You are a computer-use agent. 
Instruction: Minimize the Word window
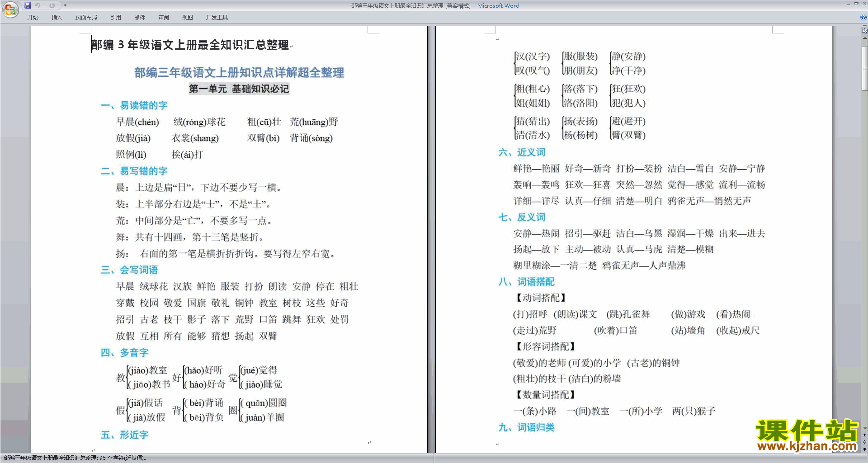(x=848, y=4)
